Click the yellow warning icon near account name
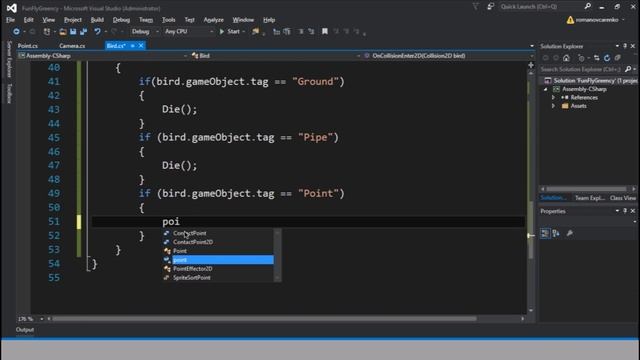This screenshot has width=640, height=360. (570, 20)
